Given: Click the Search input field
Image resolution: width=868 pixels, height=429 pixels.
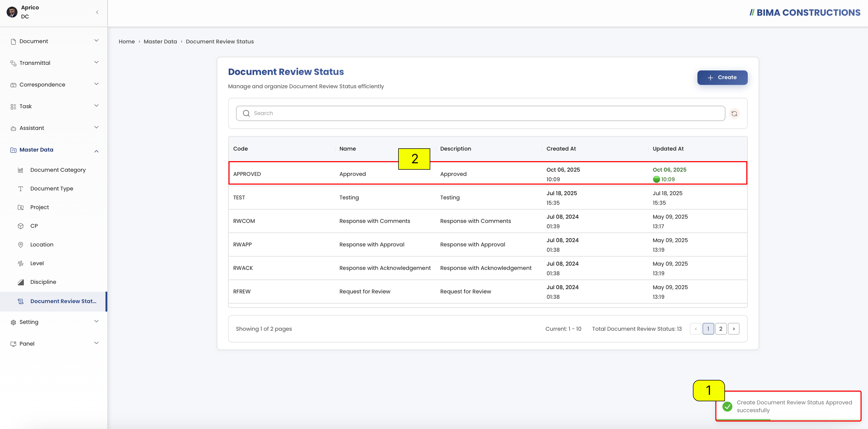Looking at the screenshot, I should (480, 113).
